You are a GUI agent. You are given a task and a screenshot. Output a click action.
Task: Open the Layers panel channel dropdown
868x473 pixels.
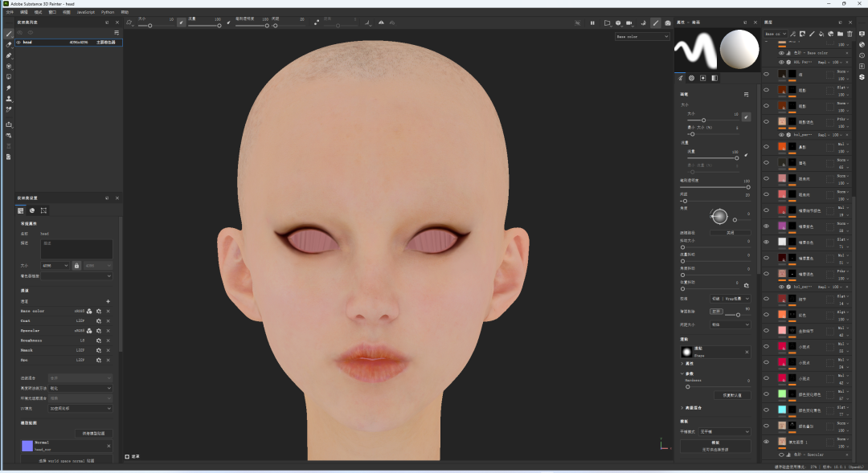(x=776, y=34)
